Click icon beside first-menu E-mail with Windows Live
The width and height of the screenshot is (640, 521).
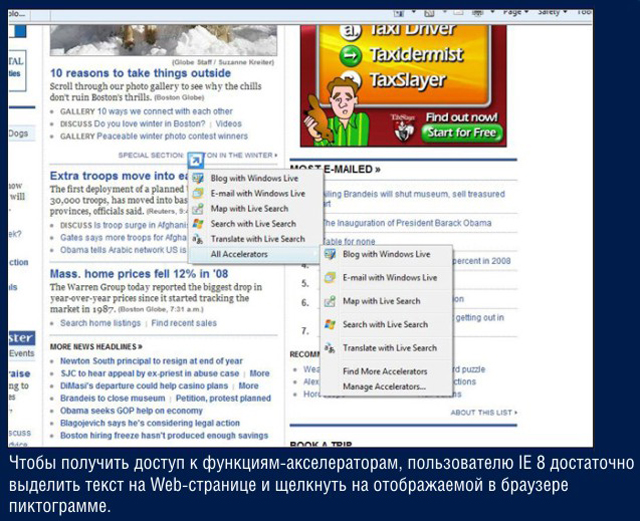coord(198,193)
